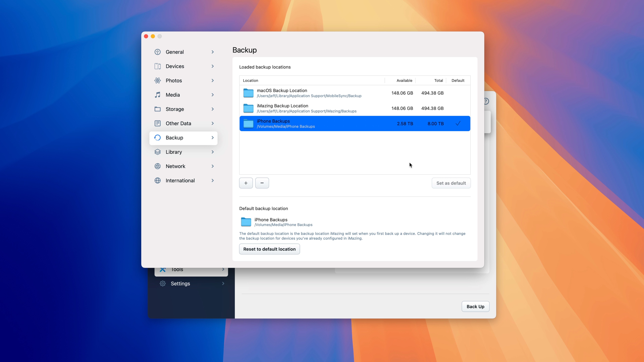Open Media settings via its music note icon
The width and height of the screenshot is (644, 362).
158,95
